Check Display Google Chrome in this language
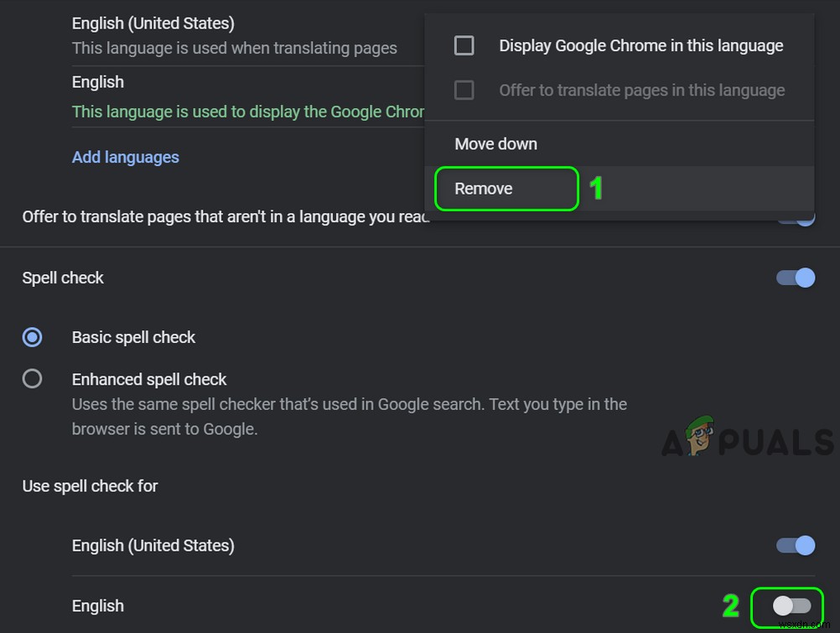 point(464,45)
